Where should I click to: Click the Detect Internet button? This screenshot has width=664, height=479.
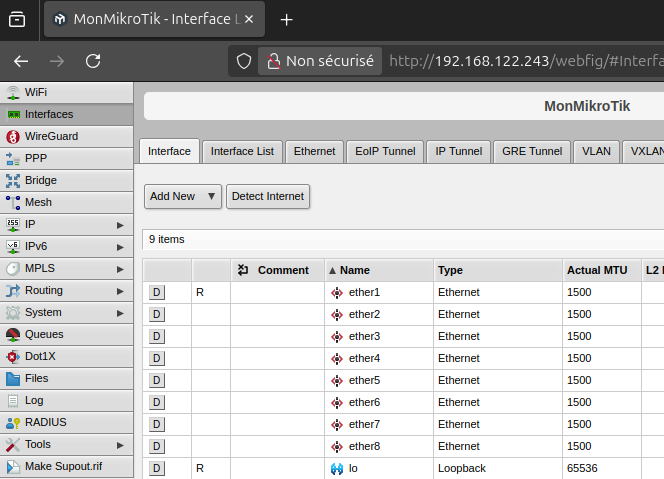268,196
